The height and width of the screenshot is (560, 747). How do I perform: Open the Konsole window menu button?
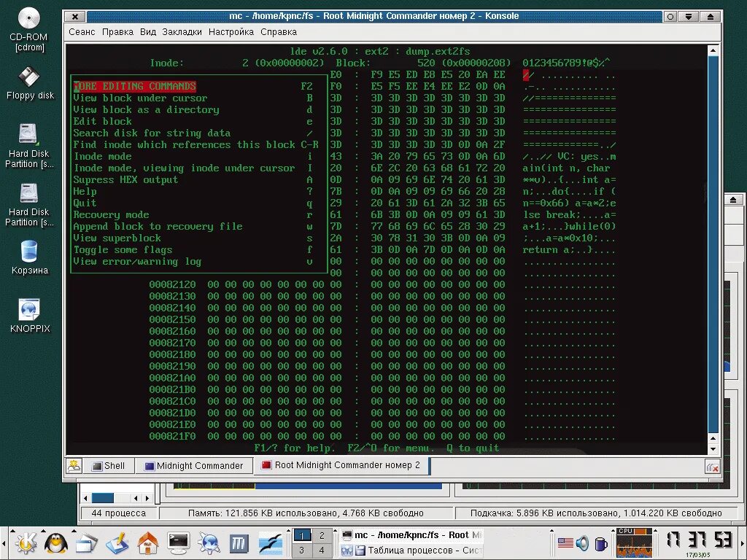[x=75, y=16]
